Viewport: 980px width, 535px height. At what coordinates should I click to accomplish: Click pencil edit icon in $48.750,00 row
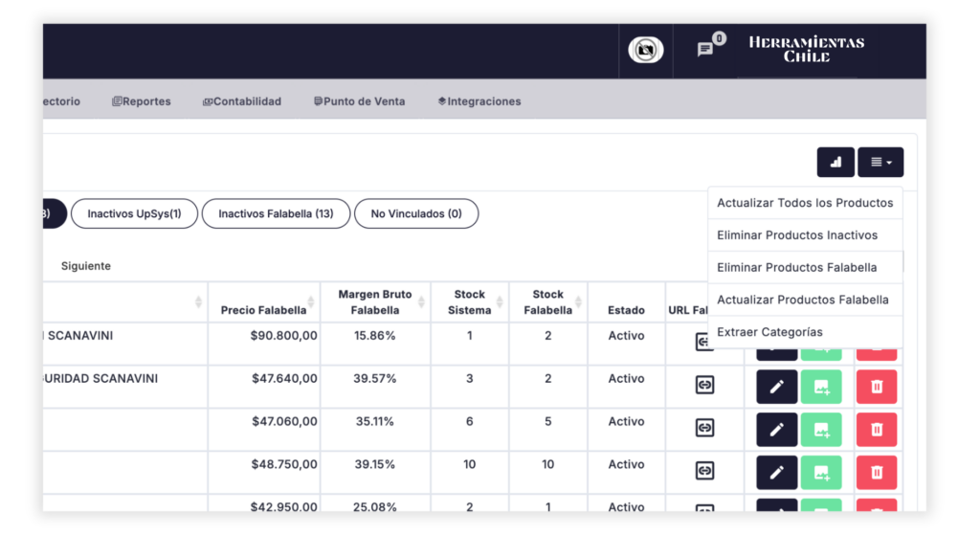tap(776, 473)
